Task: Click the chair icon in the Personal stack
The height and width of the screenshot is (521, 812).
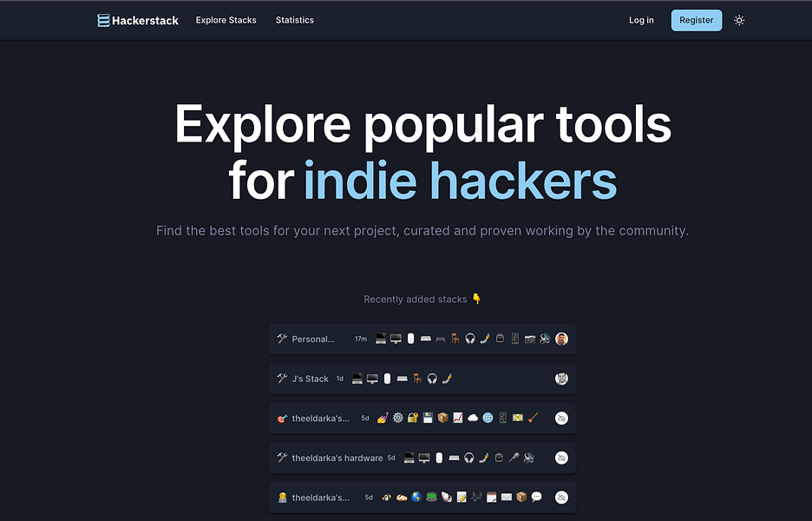Action: [x=455, y=339]
